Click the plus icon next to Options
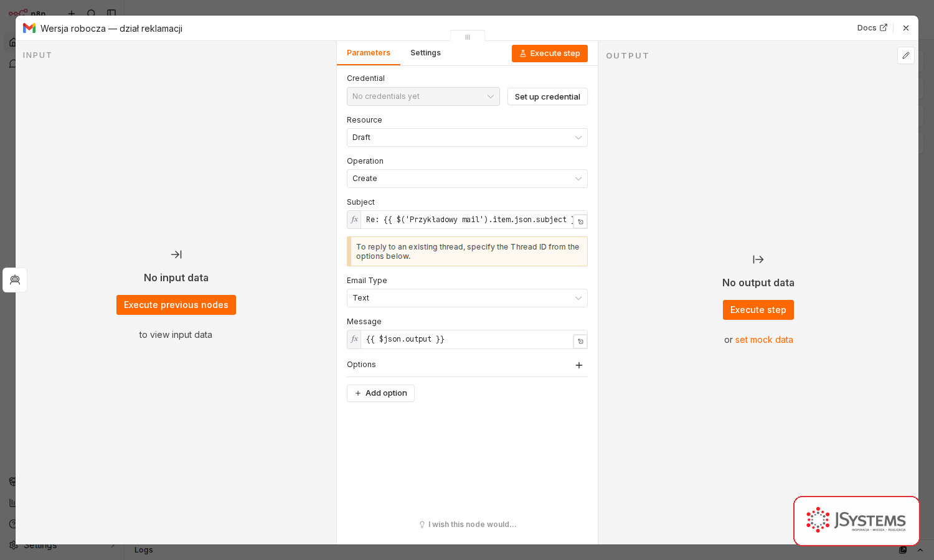Screen dimensions: 934x560 click(x=579, y=365)
